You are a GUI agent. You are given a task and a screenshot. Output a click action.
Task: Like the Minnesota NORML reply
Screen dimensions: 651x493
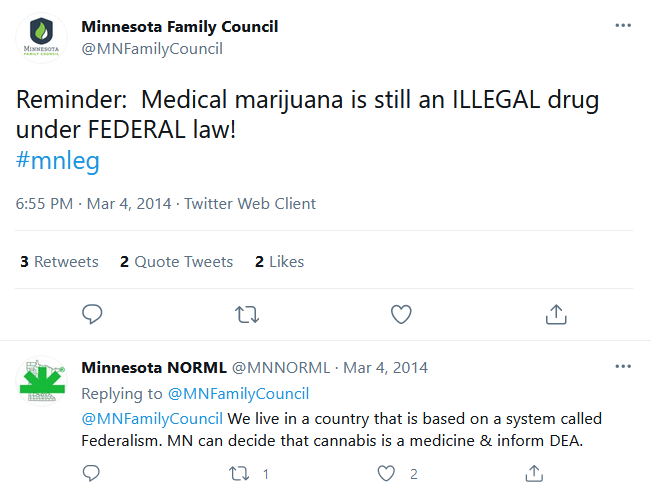(385, 474)
